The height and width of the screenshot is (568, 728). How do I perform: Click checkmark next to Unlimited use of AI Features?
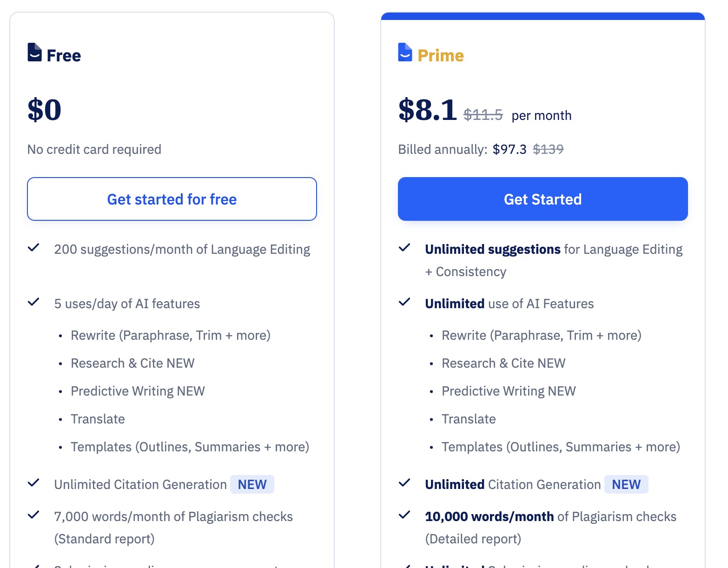click(404, 302)
